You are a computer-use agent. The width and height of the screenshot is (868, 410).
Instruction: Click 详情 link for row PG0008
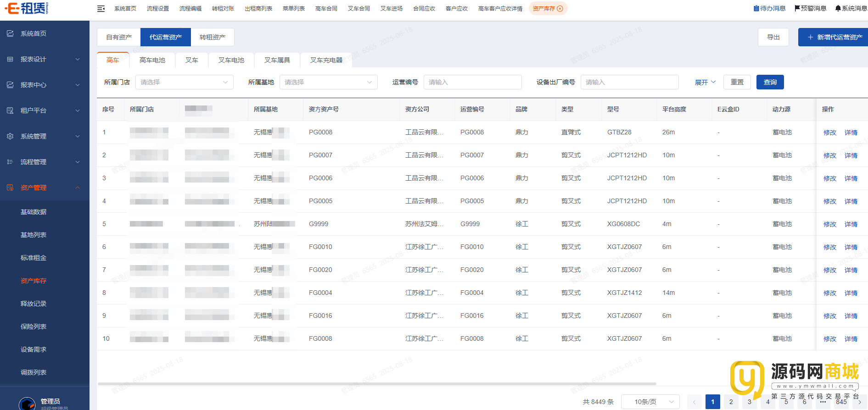coord(851,133)
